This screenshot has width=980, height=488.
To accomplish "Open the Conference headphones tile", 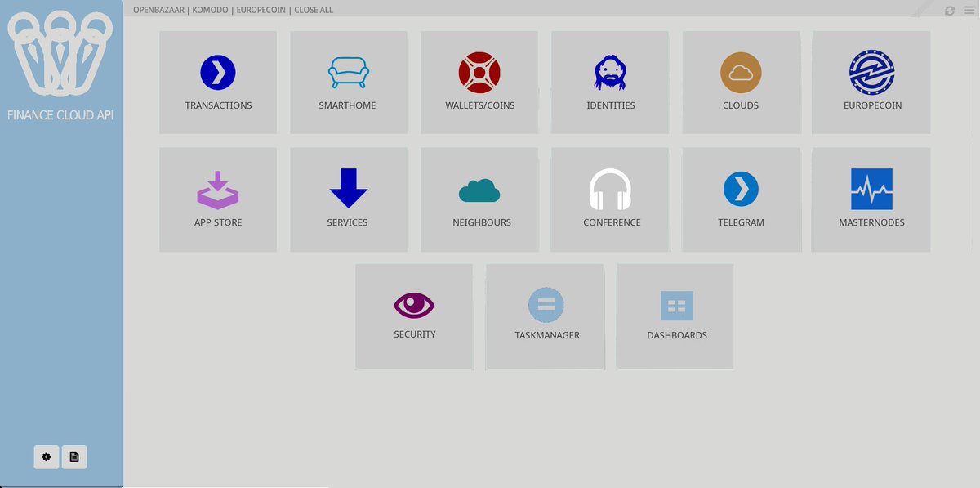I will click(610, 199).
